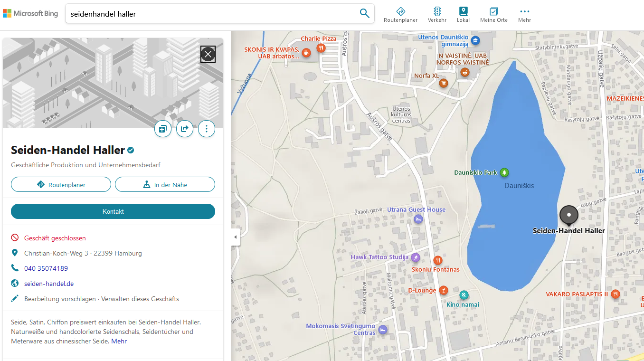
Task: Open Meine Orte saved places
Action: pos(494,15)
